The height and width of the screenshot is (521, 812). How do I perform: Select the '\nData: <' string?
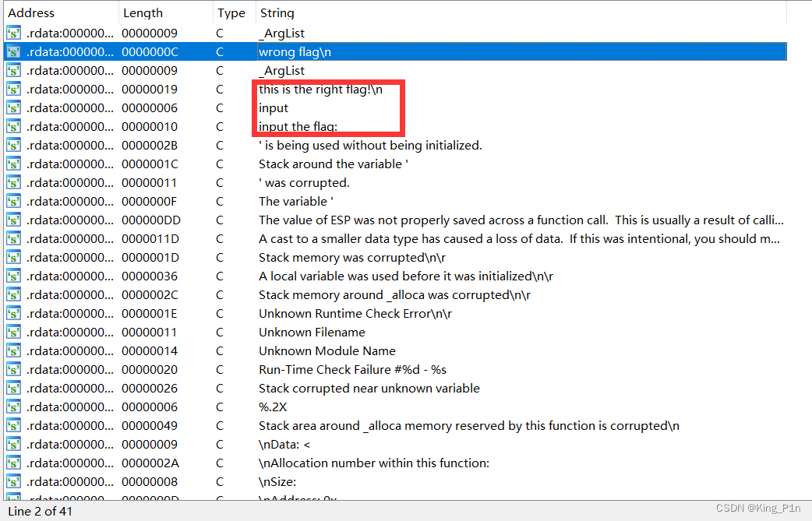coord(284,445)
